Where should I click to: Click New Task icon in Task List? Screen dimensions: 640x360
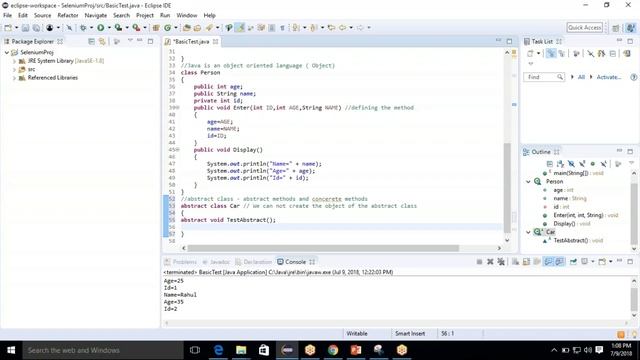point(530,53)
